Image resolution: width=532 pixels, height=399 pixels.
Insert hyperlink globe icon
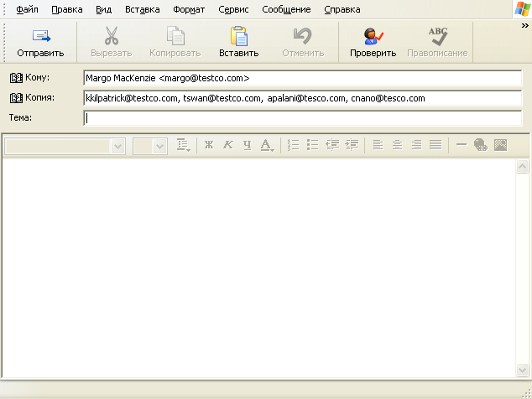pos(481,145)
